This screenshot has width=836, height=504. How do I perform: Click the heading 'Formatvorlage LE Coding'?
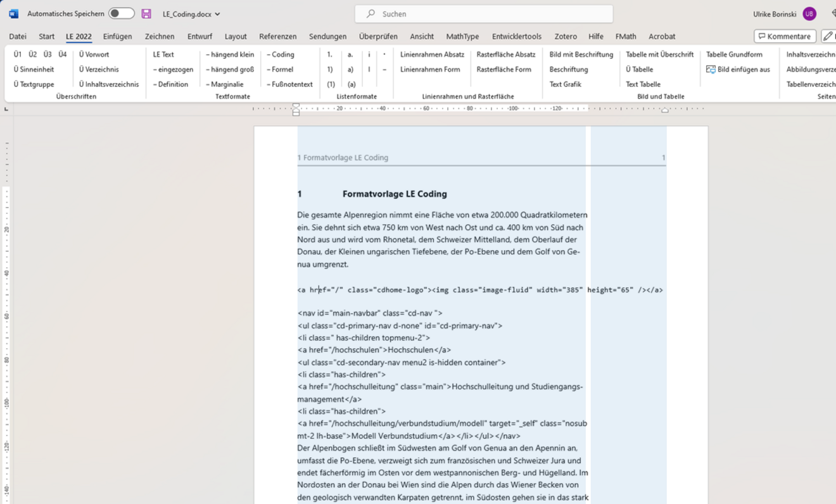coord(395,194)
